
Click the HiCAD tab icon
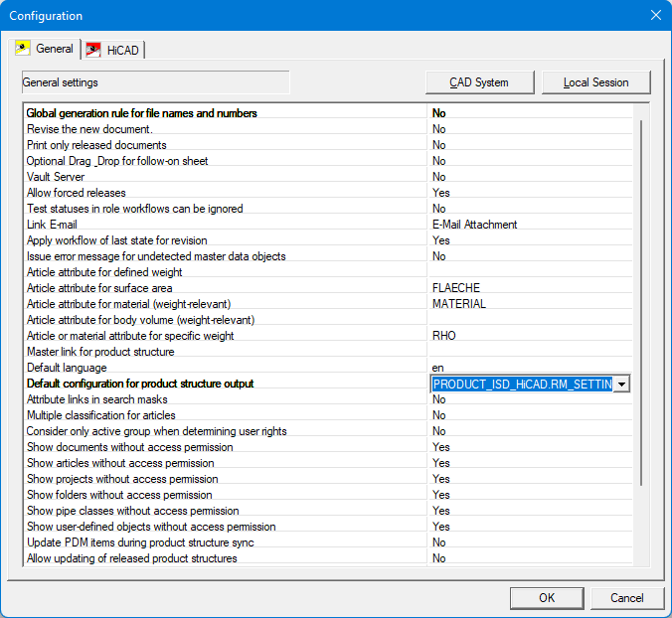coord(93,50)
